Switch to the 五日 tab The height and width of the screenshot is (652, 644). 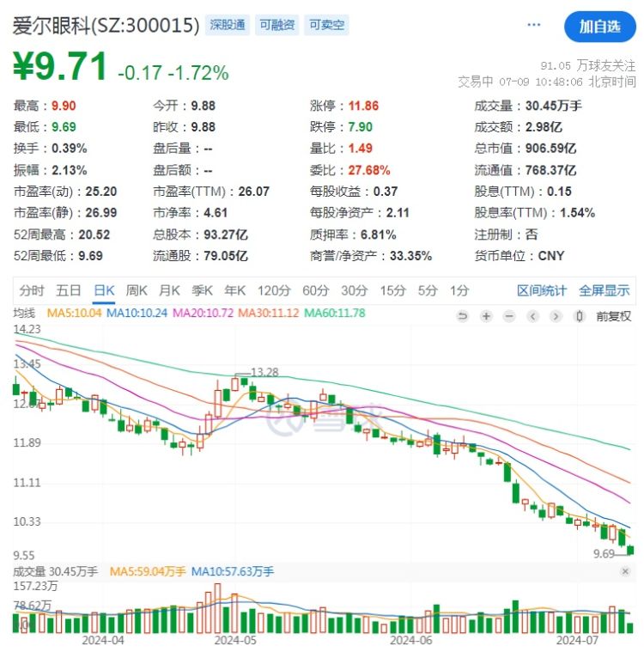69,290
